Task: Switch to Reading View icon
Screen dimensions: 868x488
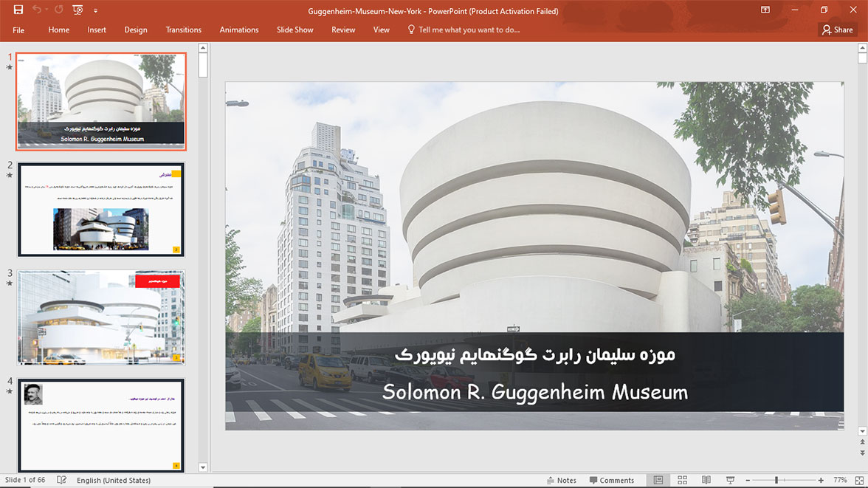Action: coord(706,480)
